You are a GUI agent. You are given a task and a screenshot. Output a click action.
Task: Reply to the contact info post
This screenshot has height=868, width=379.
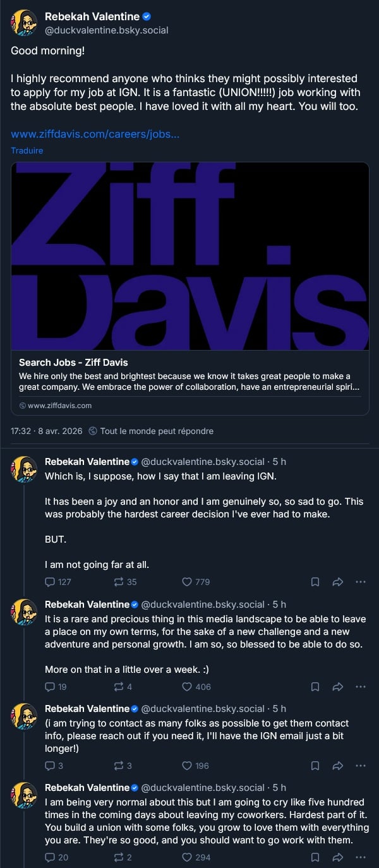[x=51, y=766]
